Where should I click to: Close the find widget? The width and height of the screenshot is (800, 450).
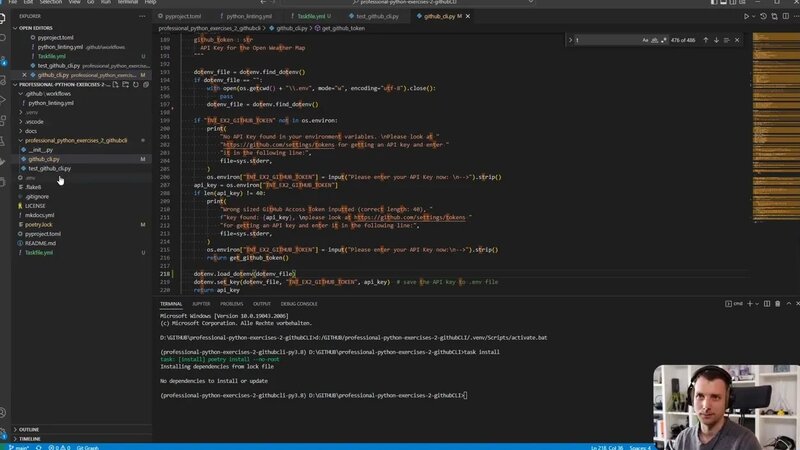[x=737, y=40]
